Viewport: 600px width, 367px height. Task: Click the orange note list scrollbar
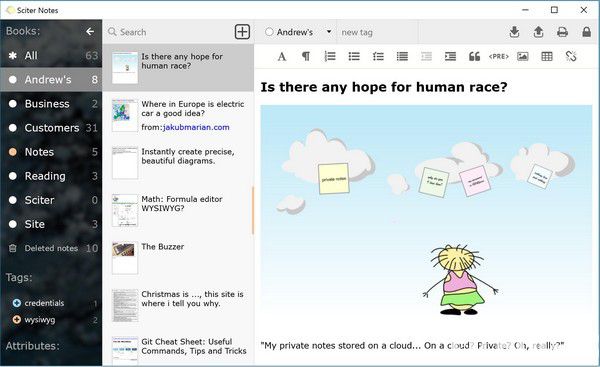[x=253, y=210]
